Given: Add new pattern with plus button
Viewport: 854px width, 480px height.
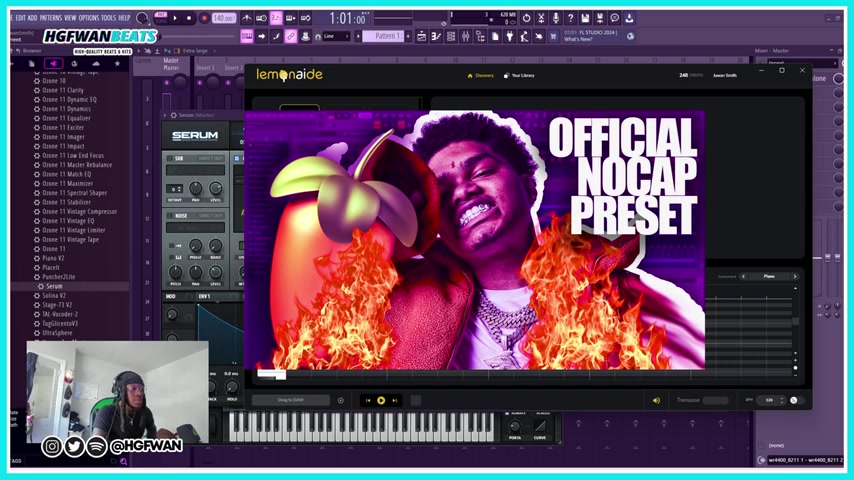Looking at the screenshot, I should point(408,36).
